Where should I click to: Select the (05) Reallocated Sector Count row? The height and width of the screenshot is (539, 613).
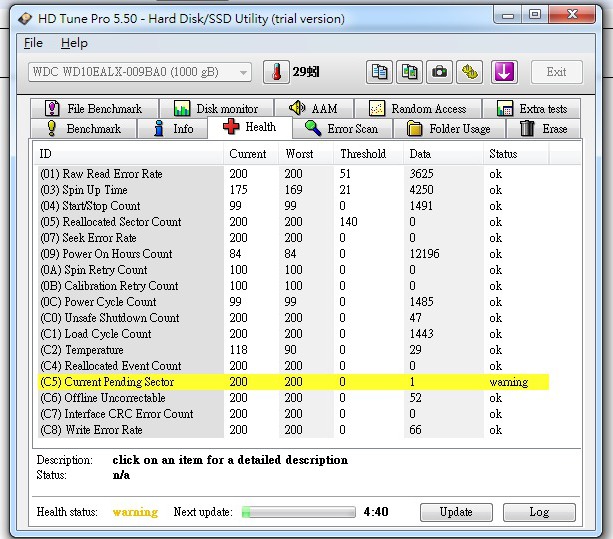(x=293, y=222)
